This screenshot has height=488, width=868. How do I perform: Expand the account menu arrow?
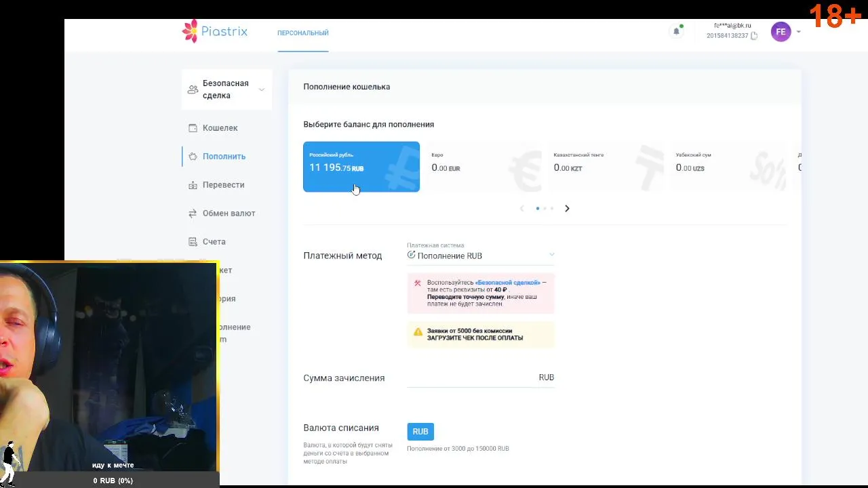[x=798, y=32]
